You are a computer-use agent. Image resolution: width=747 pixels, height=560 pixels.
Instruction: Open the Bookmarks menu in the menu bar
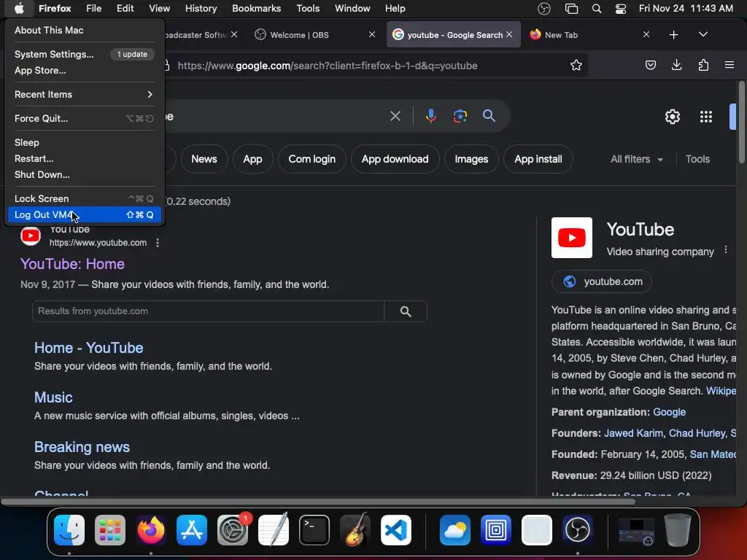point(256,8)
